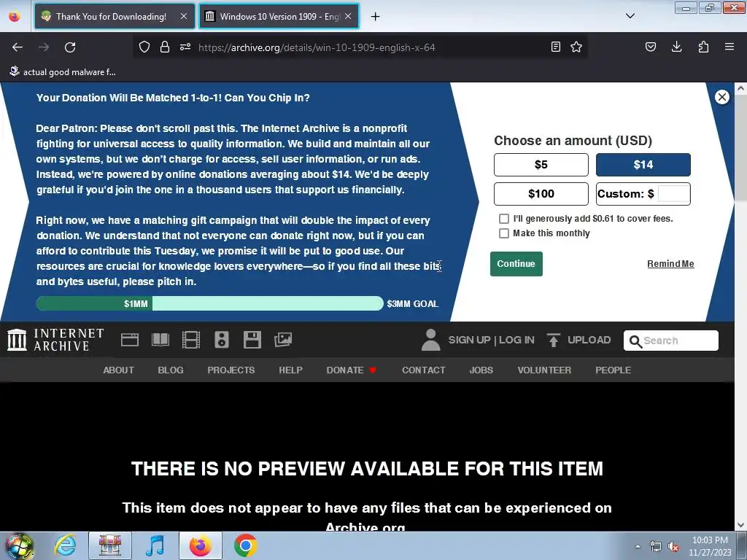The height and width of the screenshot is (560, 747).
Task: Click the page vertical scrollbar thumb
Action: (740, 147)
